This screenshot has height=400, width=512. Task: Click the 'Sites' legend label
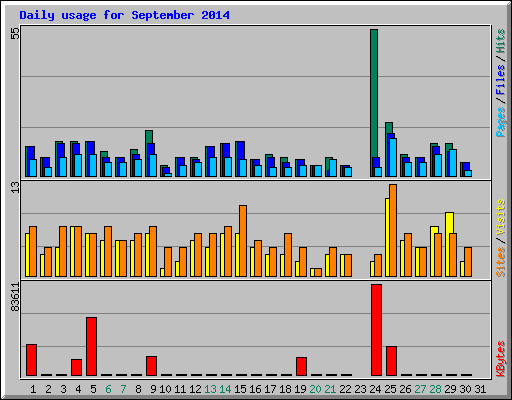(x=500, y=262)
